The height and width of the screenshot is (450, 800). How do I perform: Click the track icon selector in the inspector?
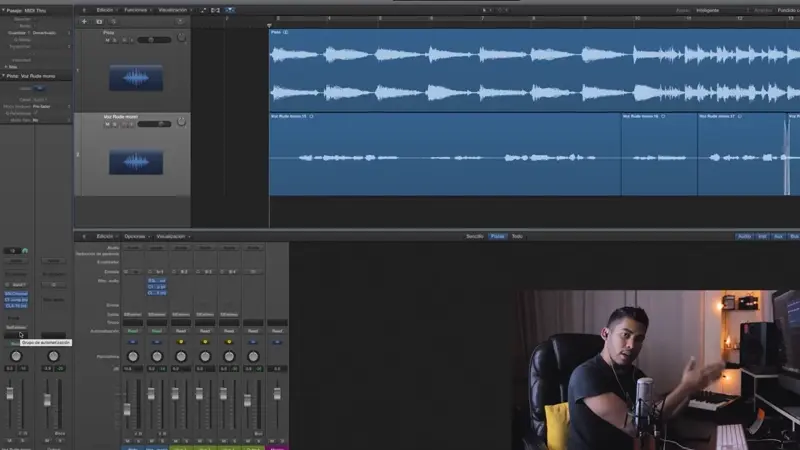[x=39, y=88]
